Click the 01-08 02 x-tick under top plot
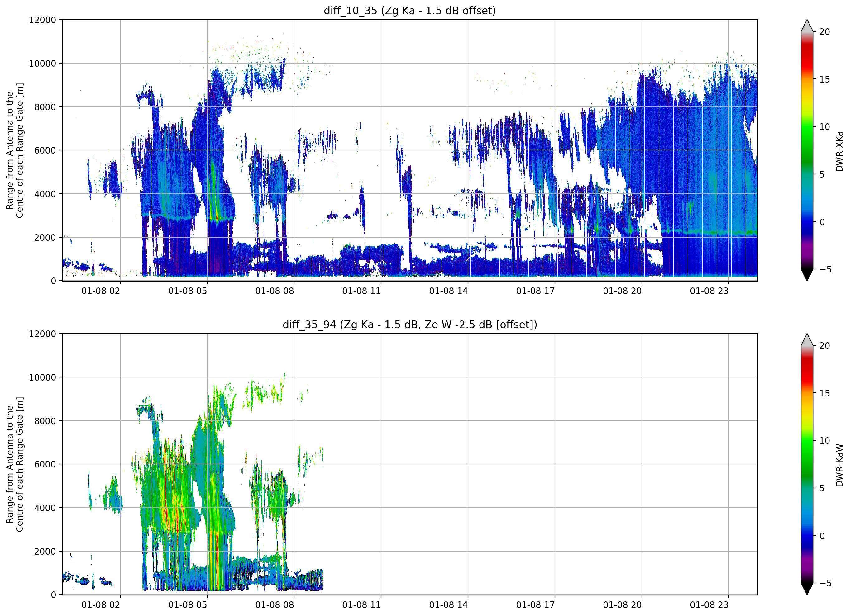The height and width of the screenshot is (616, 850). click(x=101, y=291)
